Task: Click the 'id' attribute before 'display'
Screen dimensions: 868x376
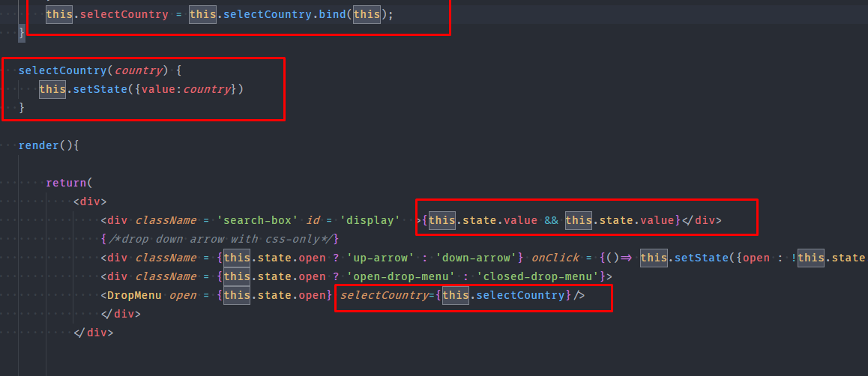Action: point(313,221)
